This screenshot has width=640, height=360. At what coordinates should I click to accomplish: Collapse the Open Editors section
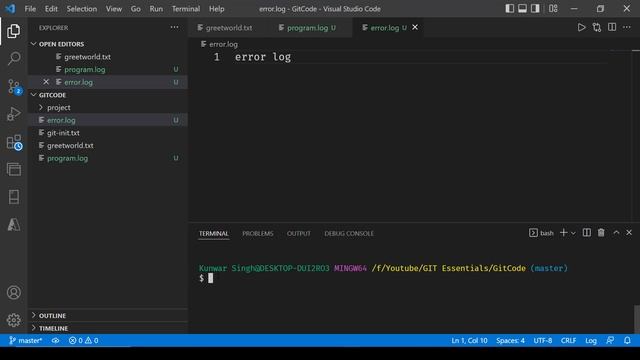[107, 44]
